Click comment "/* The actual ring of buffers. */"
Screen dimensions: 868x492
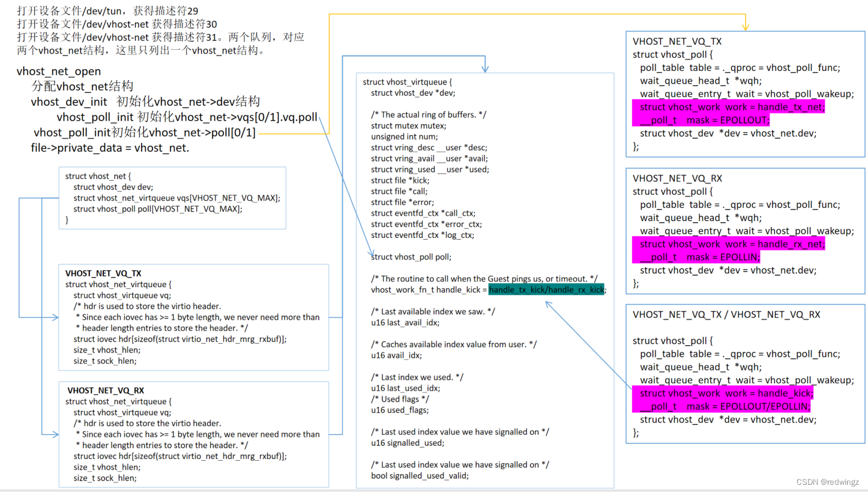pos(429,114)
